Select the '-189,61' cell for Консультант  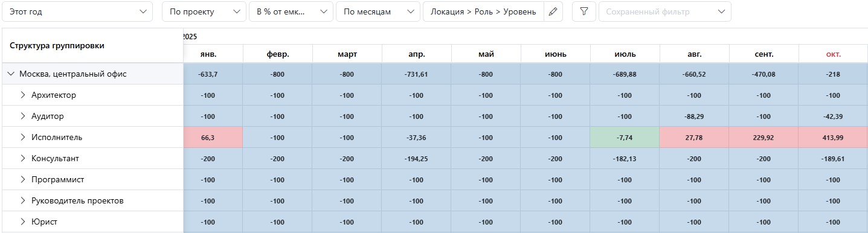pyautogui.click(x=834, y=159)
